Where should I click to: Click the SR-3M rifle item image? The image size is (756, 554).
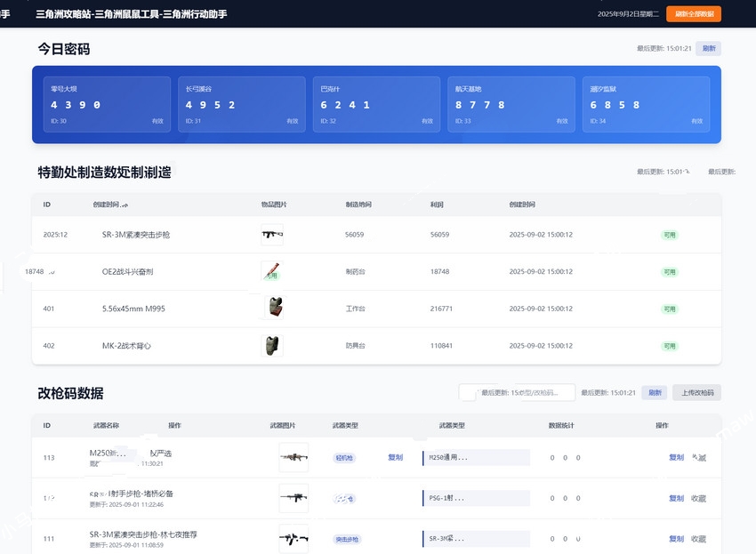click(x=271, y=235)
